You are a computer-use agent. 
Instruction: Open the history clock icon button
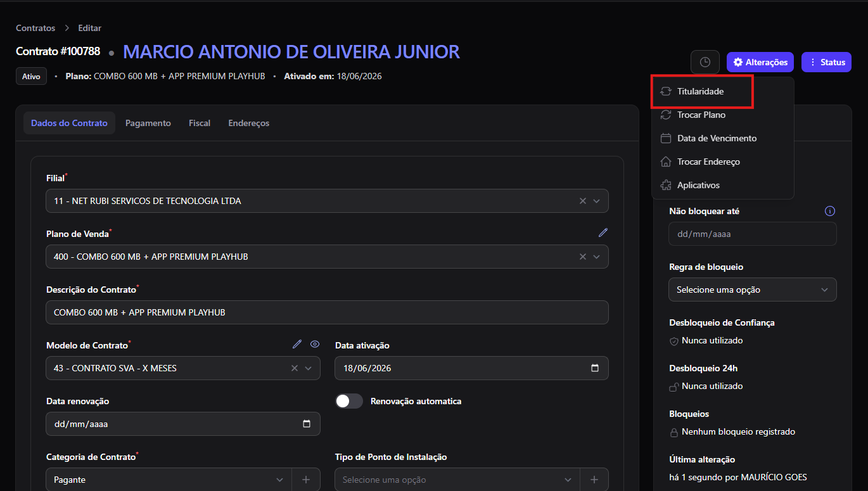(x=705, y=62)
